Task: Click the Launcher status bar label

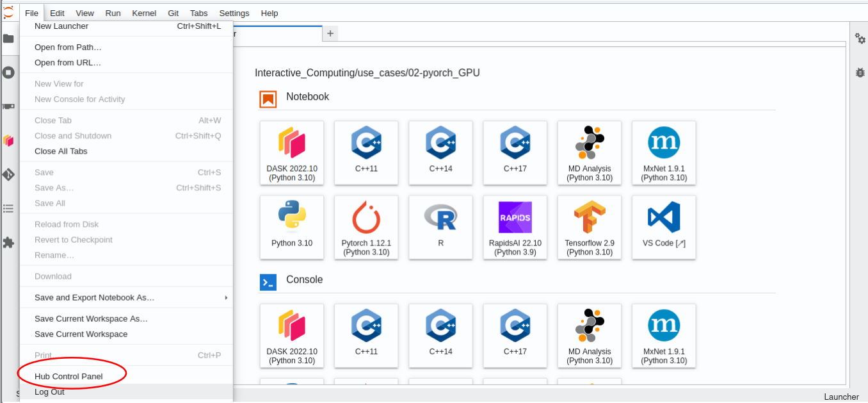Action: 841,397
